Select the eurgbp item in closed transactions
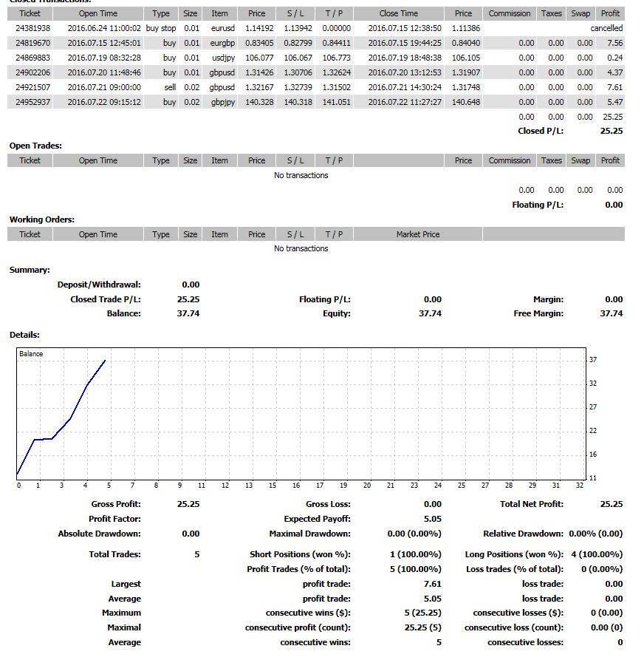 (x=222, y=43)
